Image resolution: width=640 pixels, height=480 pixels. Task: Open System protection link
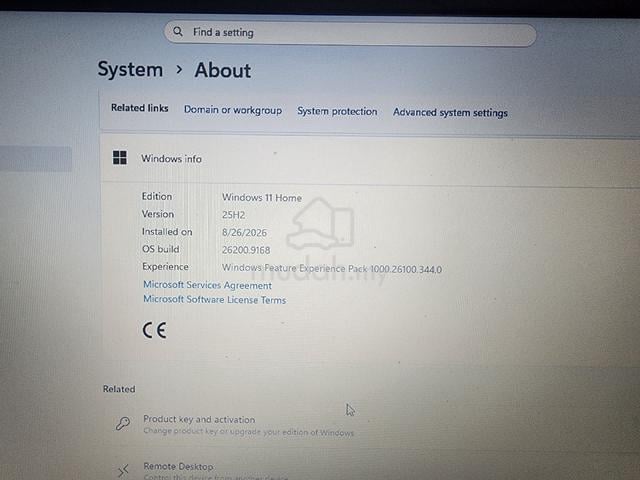click(337, 111)
